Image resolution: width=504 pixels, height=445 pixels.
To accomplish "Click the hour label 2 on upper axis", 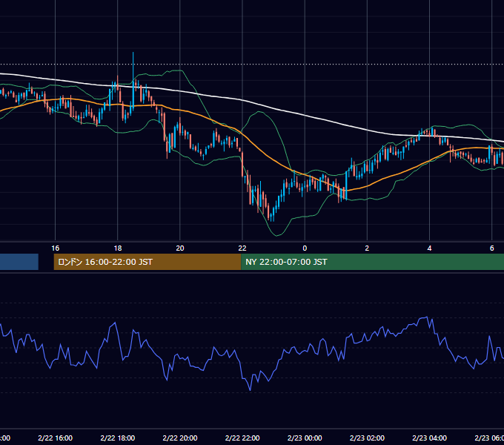I will point(367,248).
